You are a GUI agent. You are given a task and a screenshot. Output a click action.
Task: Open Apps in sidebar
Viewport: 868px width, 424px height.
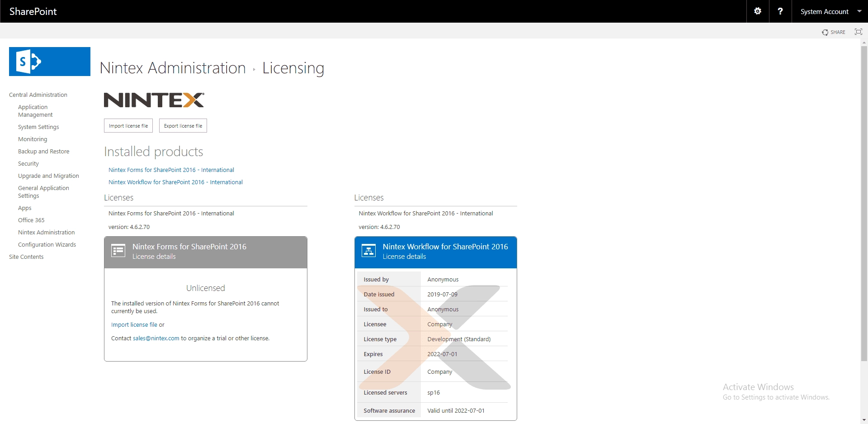click(x=25, y=208)
